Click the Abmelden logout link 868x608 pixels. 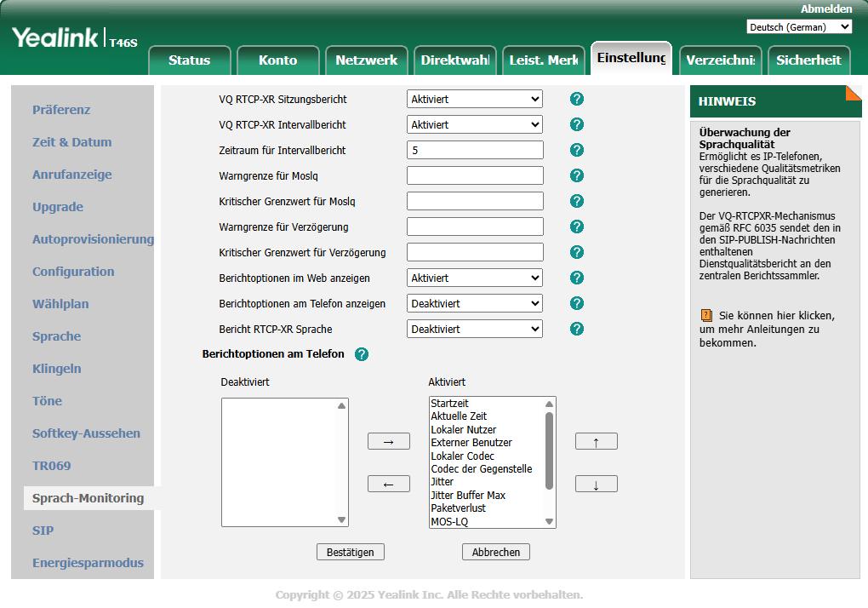pyautogui.click(x=825, y=9)
